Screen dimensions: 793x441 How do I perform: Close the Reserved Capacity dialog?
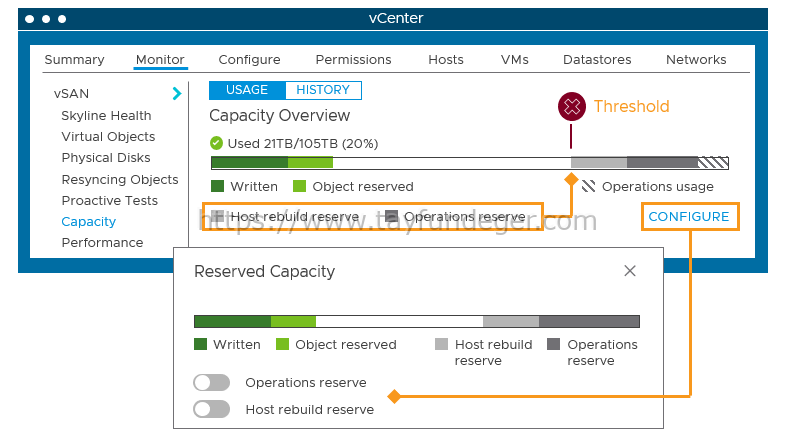click(630, 271)
